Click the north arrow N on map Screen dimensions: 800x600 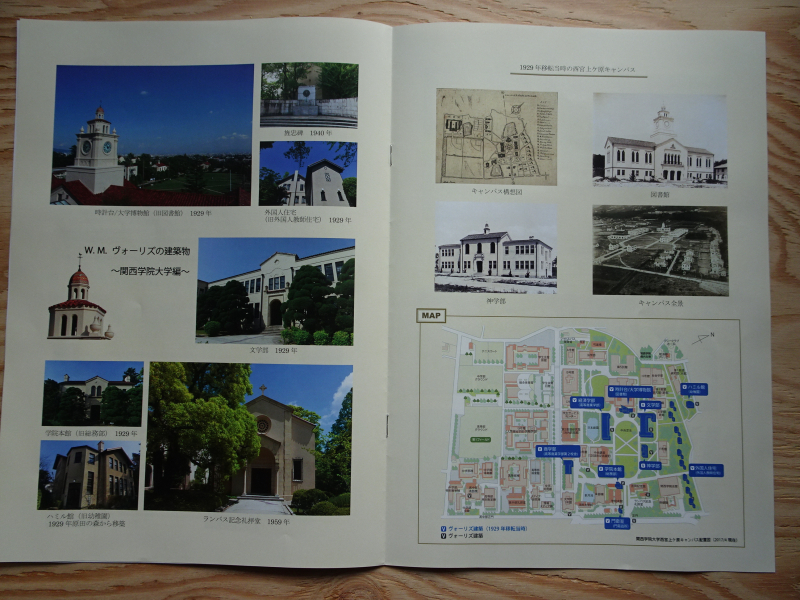click(x=704, y=337)
